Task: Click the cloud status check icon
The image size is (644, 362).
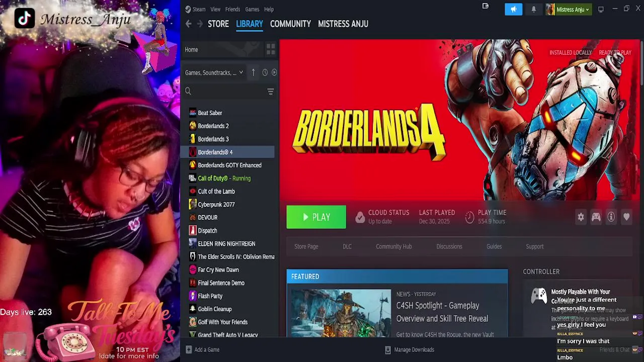Action: coord(360,217)
